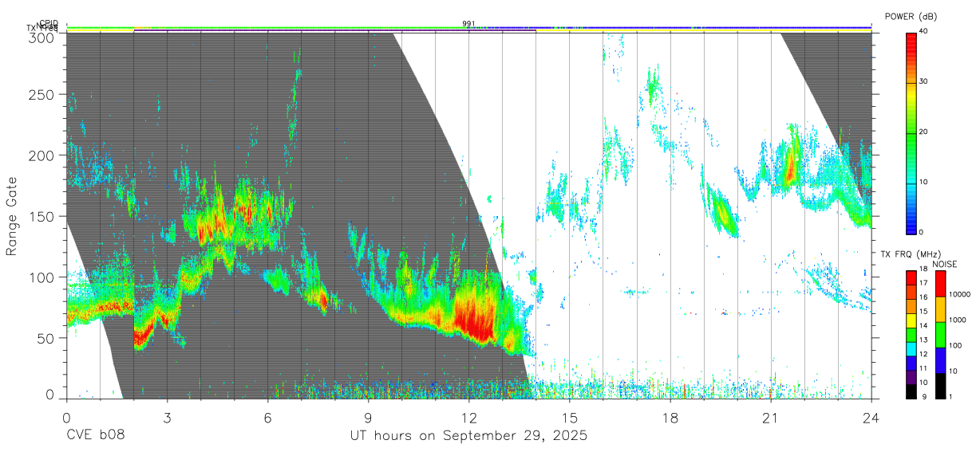Screen dimensions: 980x452
Task: Click the 30 label on POWER scale
Action: point(924,82)
